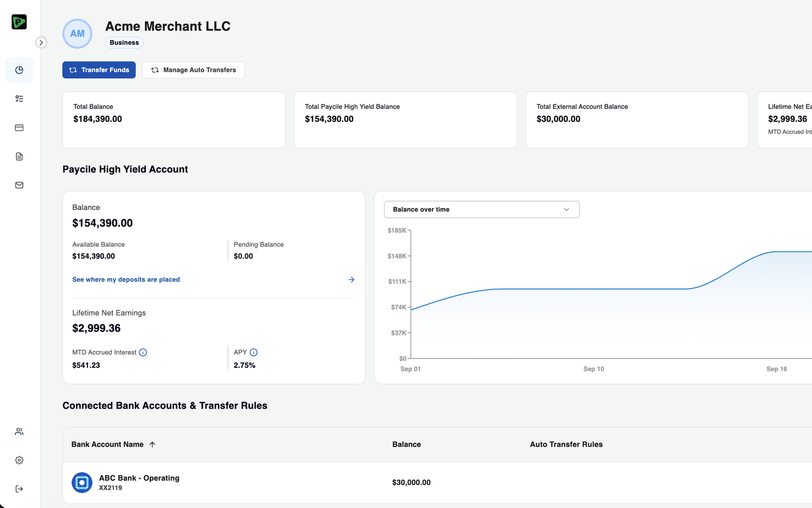This screenshot has height=508, width=812.
Task: Click the Business badge
Action: click(124, 43)
